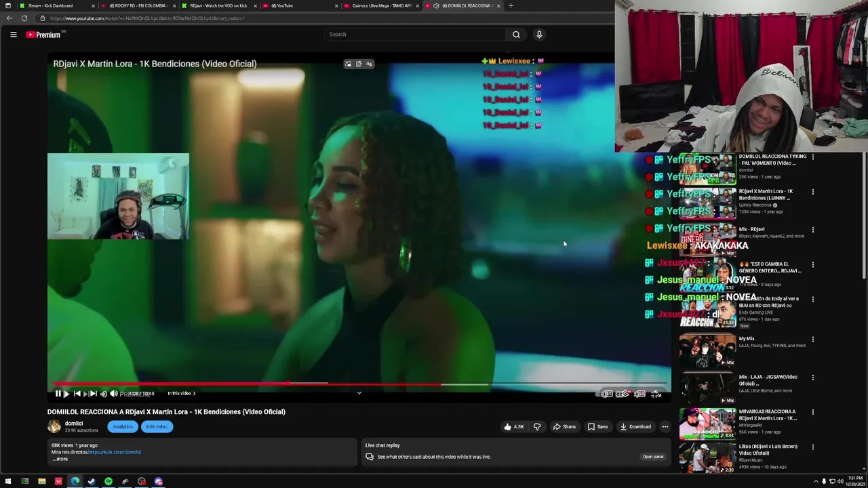Viewport: 868px width, 488px height.
Task: Click the YouTube search field
Action: 415,35
